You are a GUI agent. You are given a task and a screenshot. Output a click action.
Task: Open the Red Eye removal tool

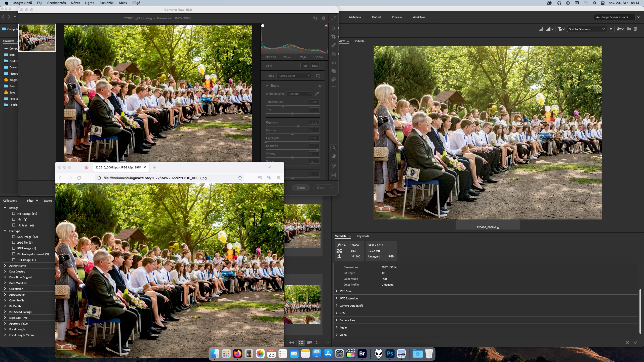tap(333, 63)
